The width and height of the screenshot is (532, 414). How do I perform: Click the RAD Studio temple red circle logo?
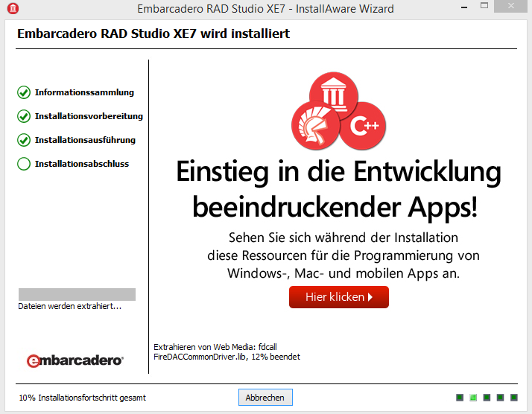[334, 95]
